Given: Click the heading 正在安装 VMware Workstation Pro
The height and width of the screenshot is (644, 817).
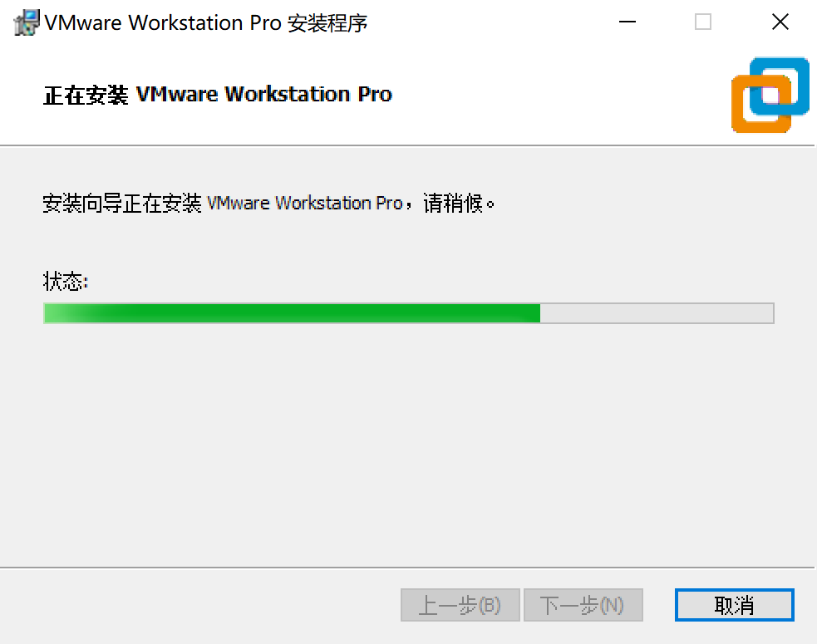Looking at the screenshot, I should (x=217, y=95).
